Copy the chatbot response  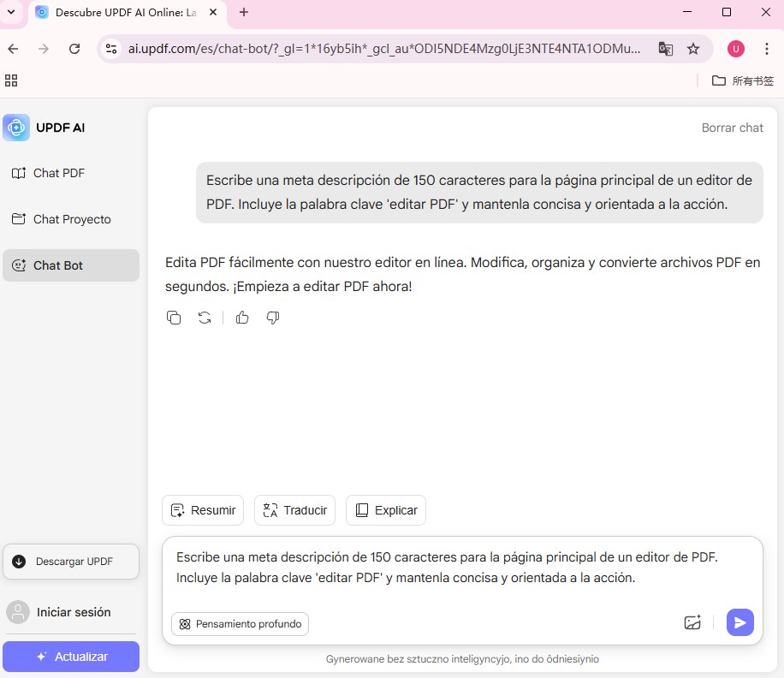(x=174, y=318)
